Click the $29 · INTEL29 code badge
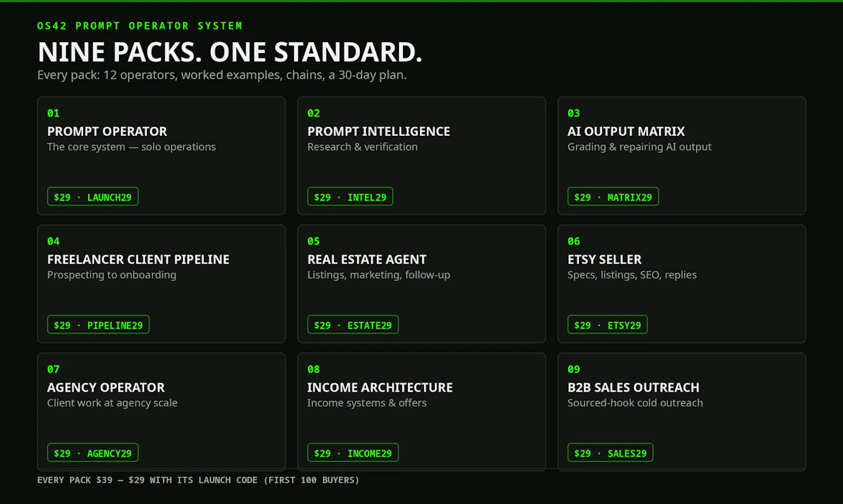 tap(350, 196)
